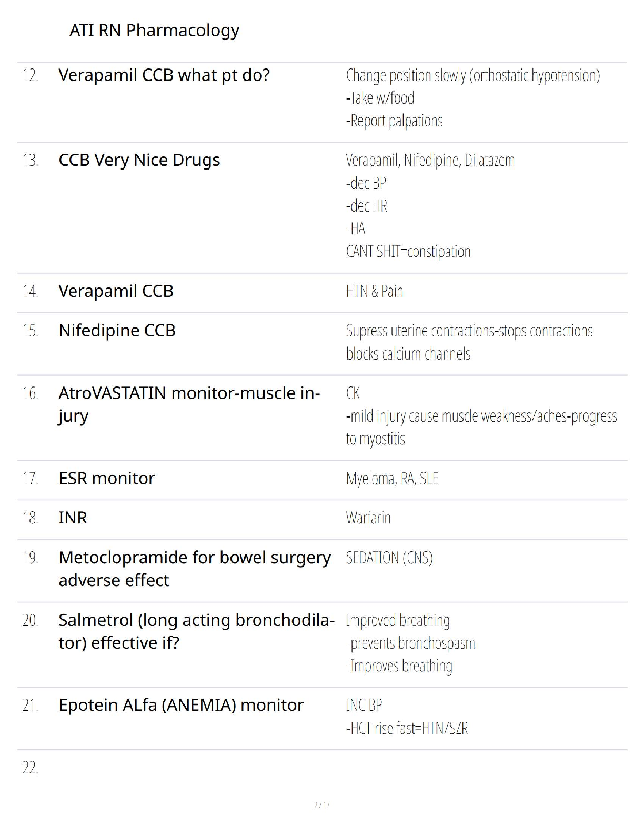
Task: Select the 'Verapamil CCB what pt do?' term
Action: [164, 75]
